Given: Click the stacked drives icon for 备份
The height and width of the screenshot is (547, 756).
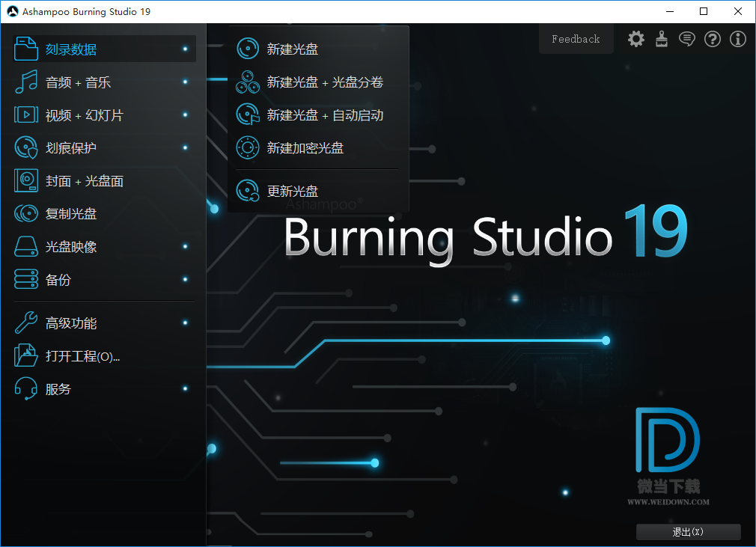Looking at the screenshot, I should point(26,279).
